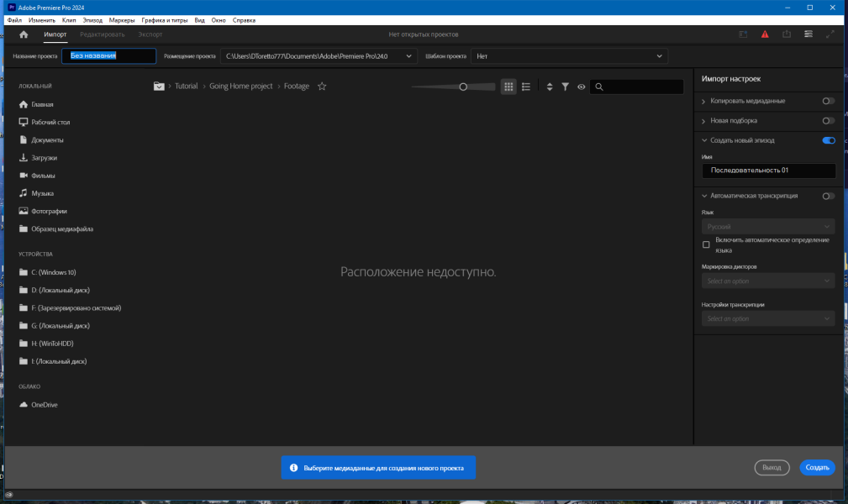Enable Новая подборка toggle

pos(828,121)
